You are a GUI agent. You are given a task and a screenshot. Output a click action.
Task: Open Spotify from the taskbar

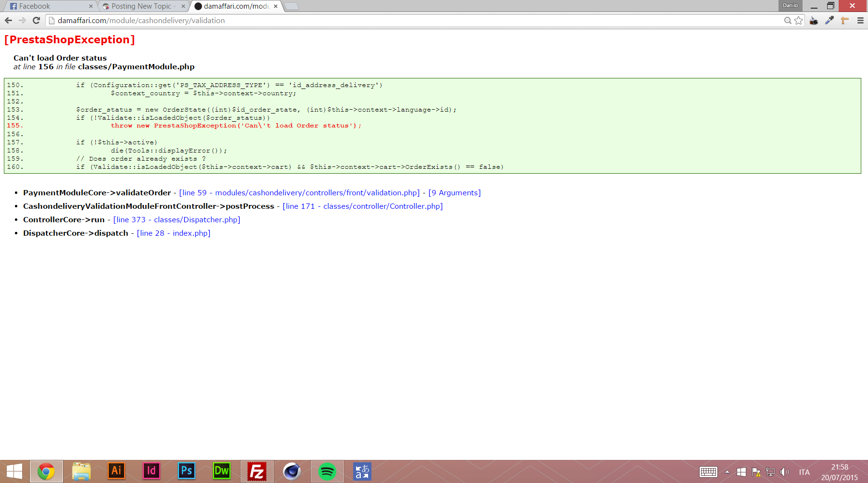327,471
